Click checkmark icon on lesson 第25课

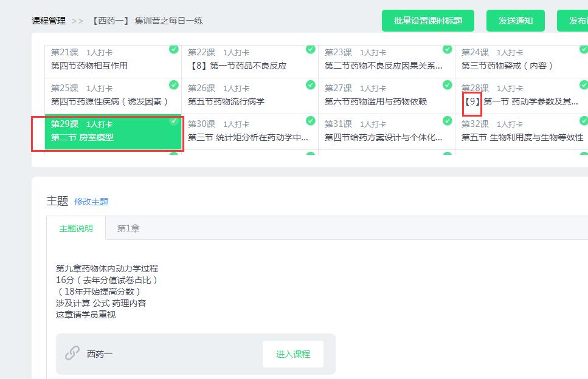(x=174, y=85)
